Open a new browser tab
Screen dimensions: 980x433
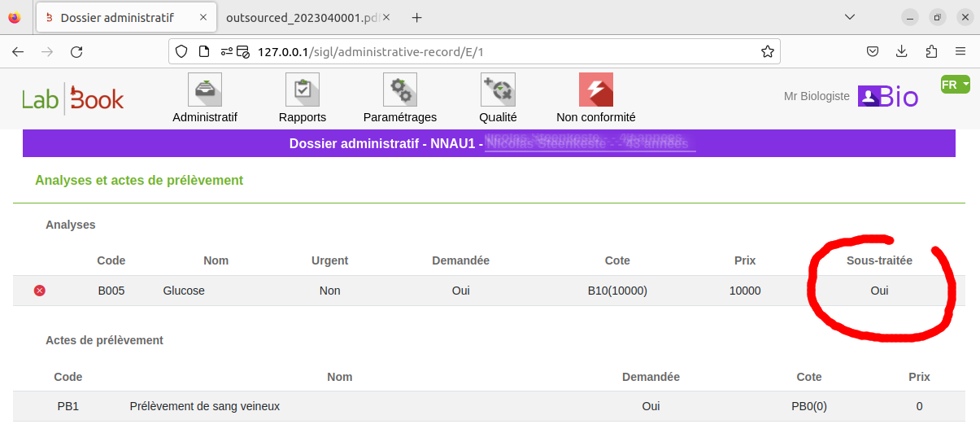[x=416, y=17]
